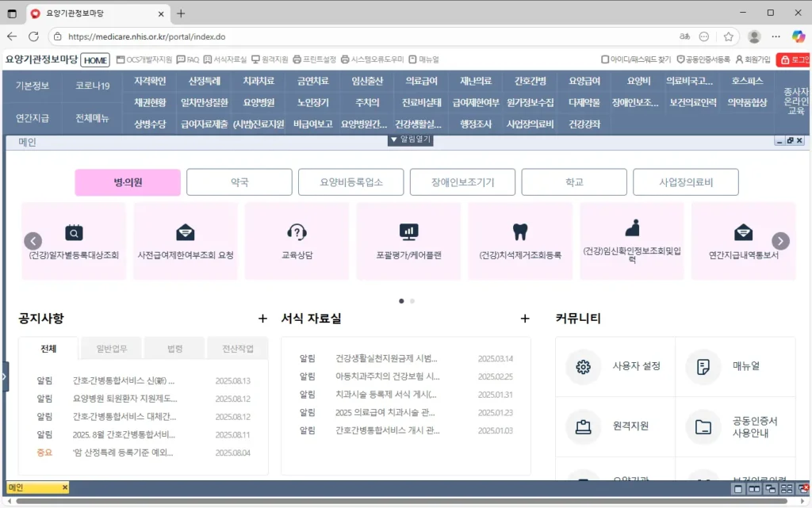Click the 일자별등록대상조회 calendar icon

point(74,232)
